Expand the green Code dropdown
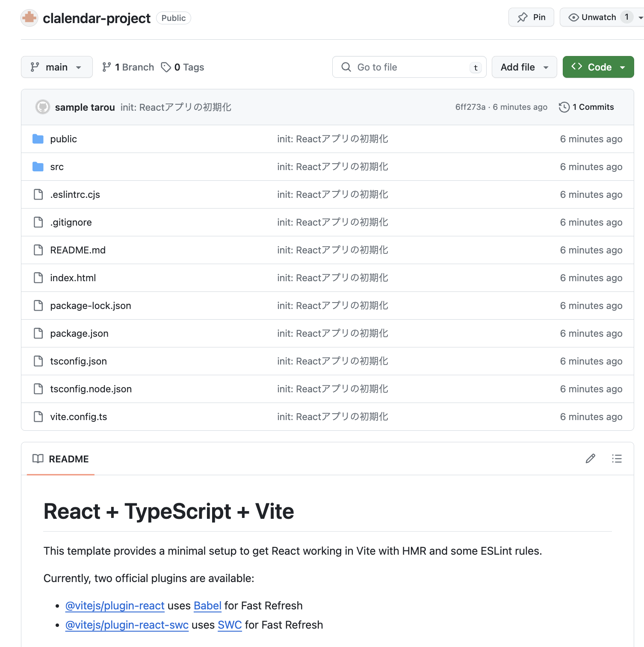The height and width of the screenshot is (647, 644). pyautogui.click(x=598, y=67)
